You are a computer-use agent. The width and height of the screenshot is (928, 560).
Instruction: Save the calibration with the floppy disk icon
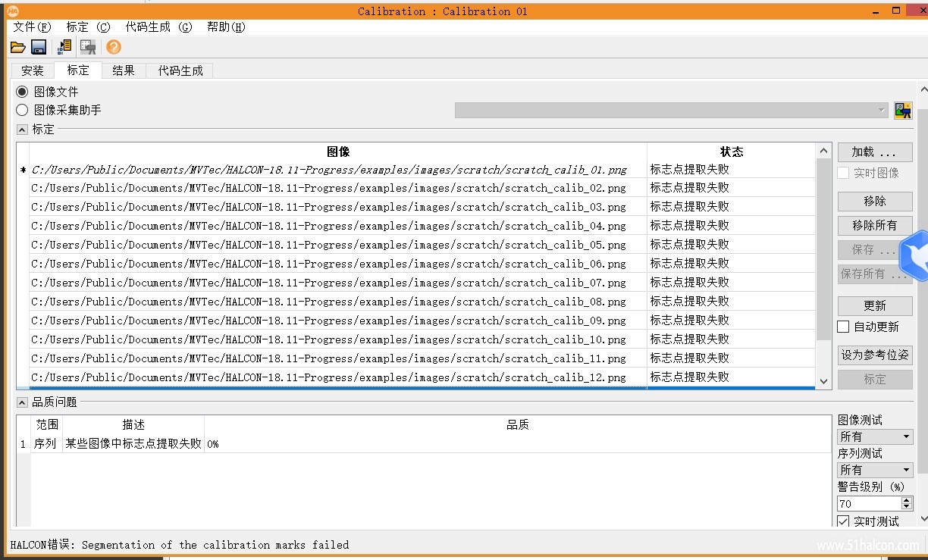click(39, 47)
